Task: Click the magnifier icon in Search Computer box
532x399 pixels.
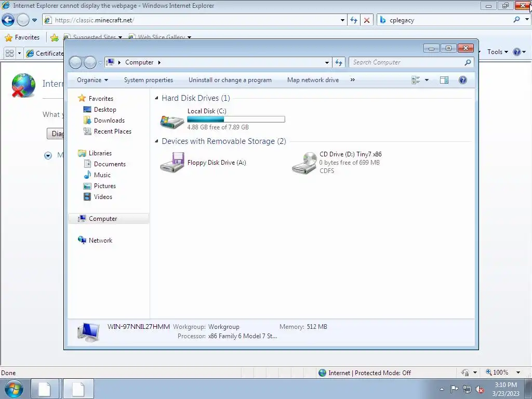Action: [468, 62]
